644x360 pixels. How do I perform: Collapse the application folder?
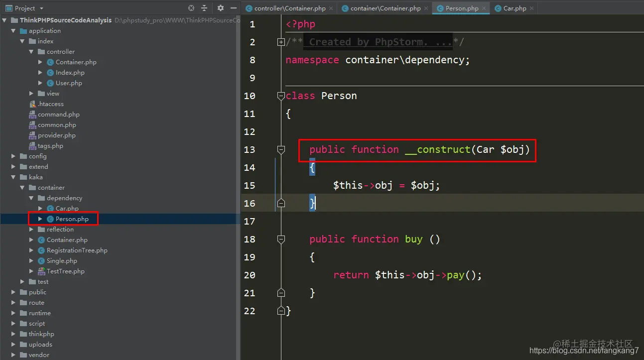pyautogui.click(x=13, y=31)
